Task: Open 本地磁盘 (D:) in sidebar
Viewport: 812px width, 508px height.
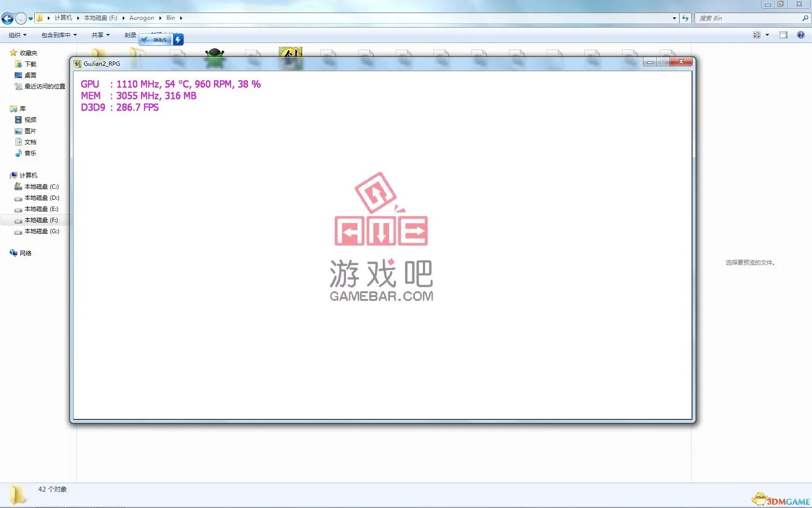Action: tap(42, 198)
